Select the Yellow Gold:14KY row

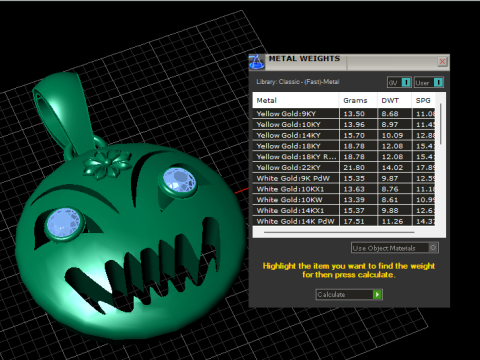[344, 135]
